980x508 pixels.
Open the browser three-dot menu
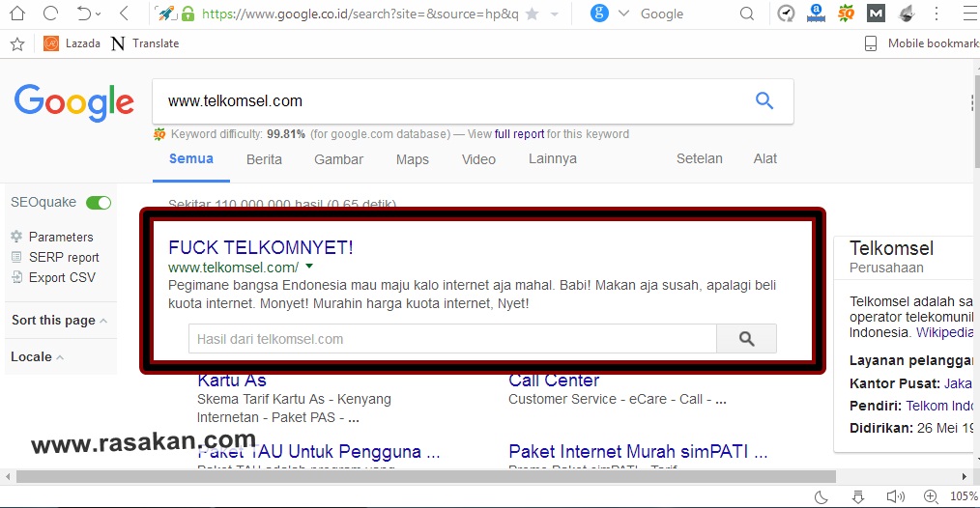tap(937, 14)
